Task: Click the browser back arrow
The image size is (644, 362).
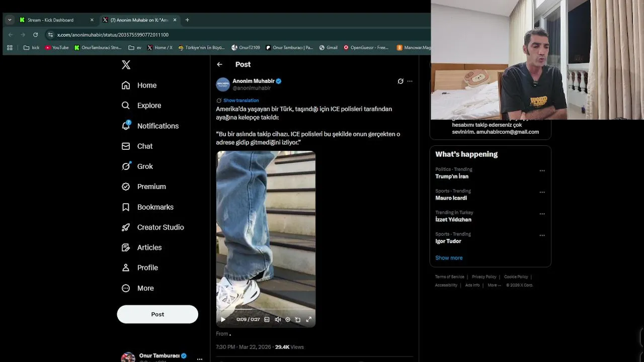Action: 11,35
